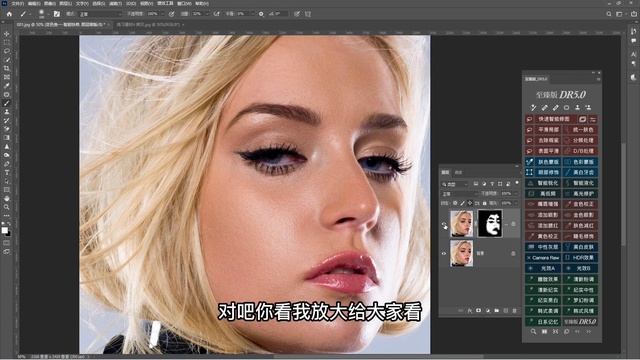Toggle lock image pixels brush icon

462,203
